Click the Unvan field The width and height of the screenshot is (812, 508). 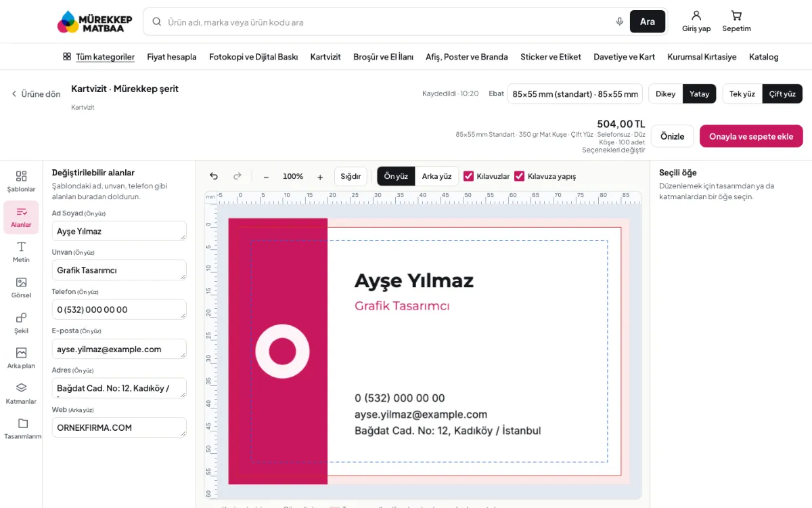[x=119, y=270]
